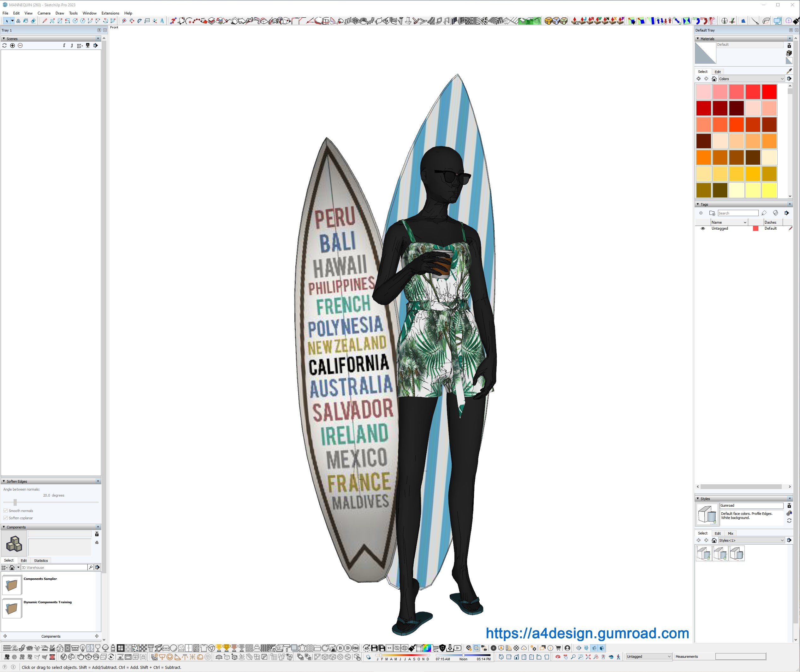Pick the pure red color swatch
Viewport: 800px width, 672px height.
[x=769, y=92]
